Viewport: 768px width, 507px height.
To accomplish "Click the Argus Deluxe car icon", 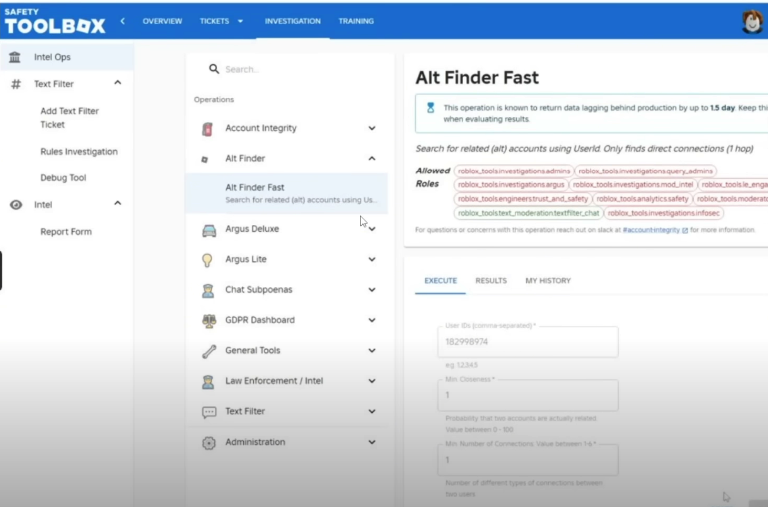I will point(209,230).
